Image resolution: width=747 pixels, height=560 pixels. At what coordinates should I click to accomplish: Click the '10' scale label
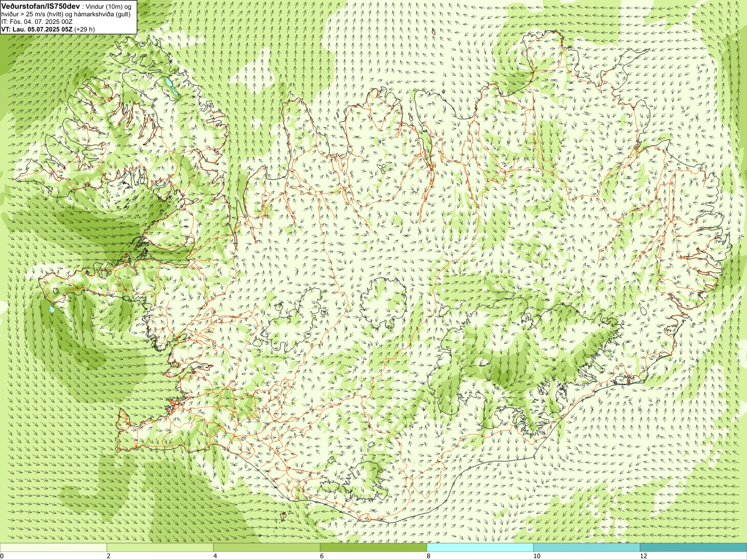(x=536, y=556)
